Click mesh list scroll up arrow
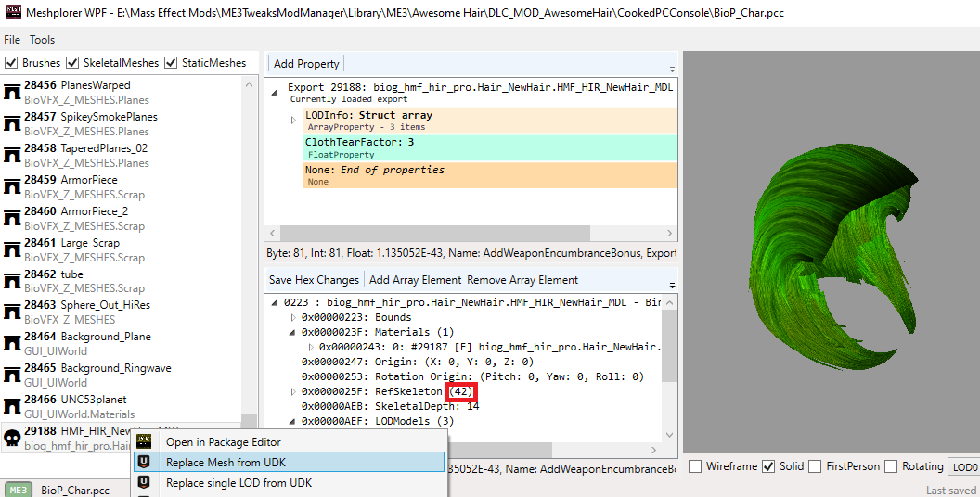Viewport: 980px width, 497px height. (249, 84)
